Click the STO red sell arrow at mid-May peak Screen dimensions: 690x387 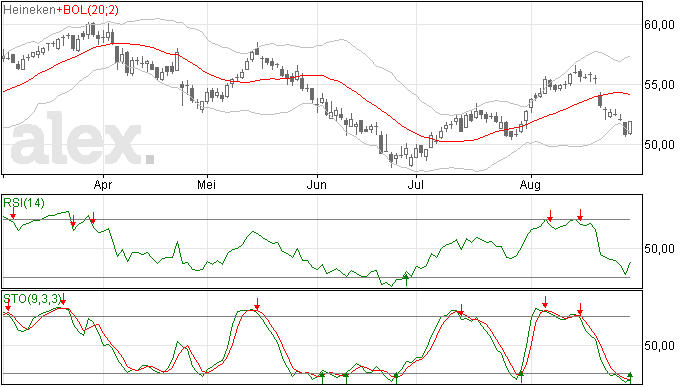257,304
